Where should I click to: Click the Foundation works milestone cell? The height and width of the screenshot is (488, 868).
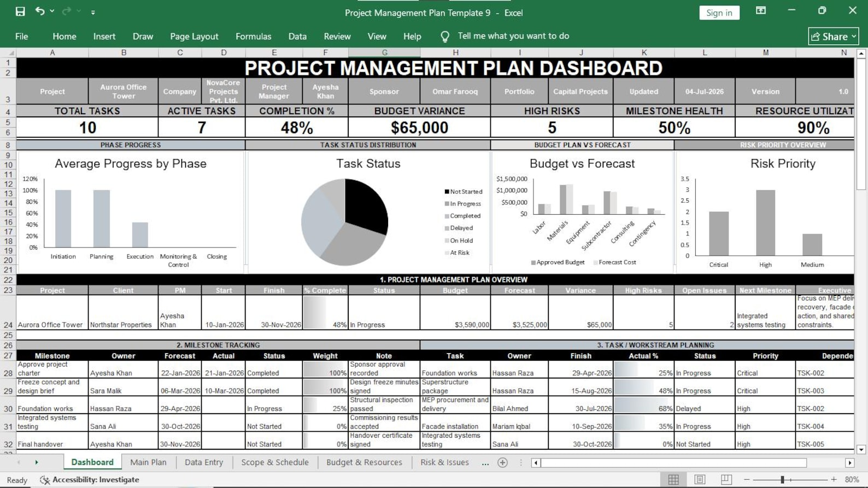pyautogui.click(x=52, y=405)
